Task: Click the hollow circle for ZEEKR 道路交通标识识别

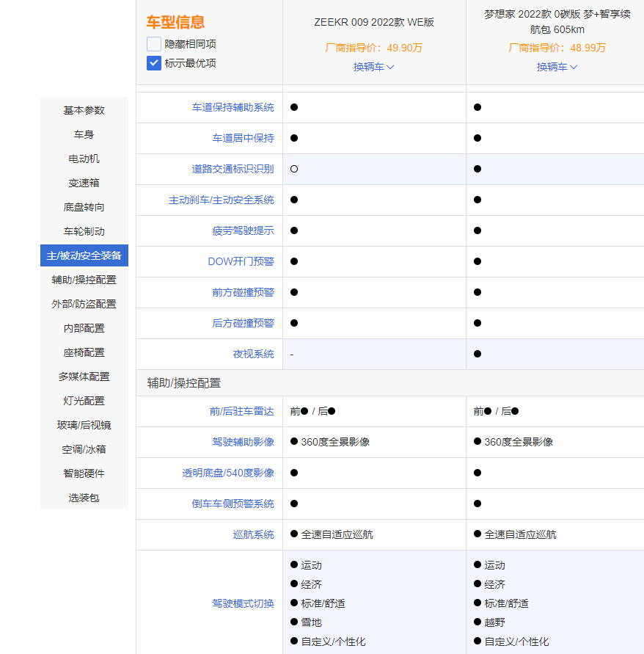Action: 294,169
